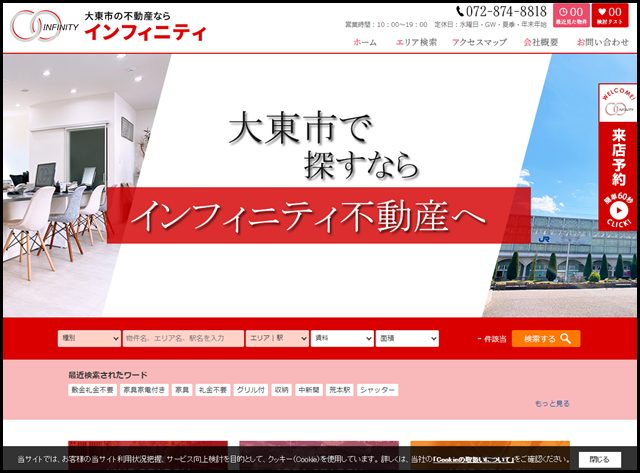
Task: Click the play icon on 来店予約 banner
Action: click(619, 211)
